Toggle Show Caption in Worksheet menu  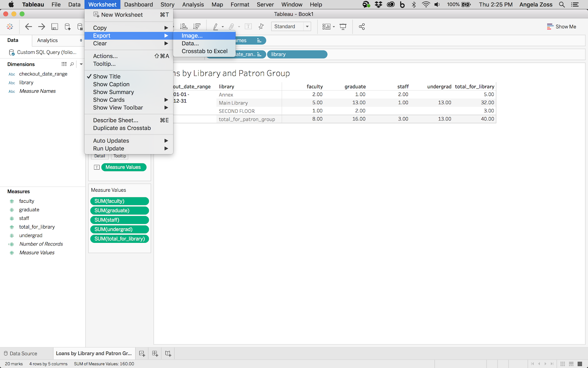point(129,84)
